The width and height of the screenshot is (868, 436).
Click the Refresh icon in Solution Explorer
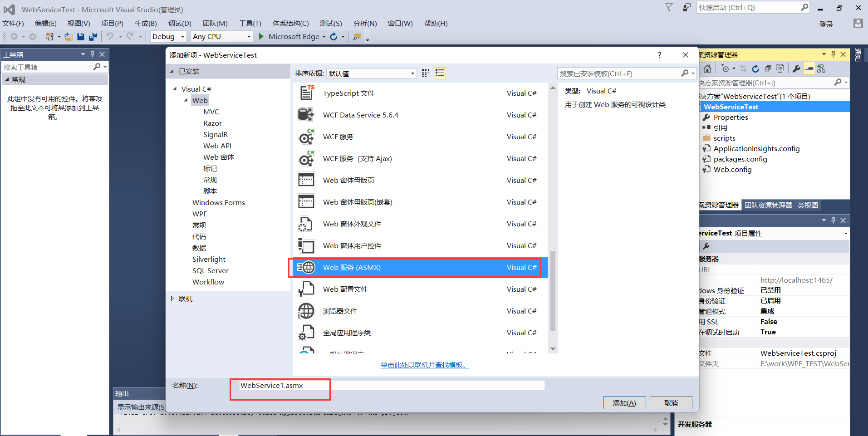pos(755,69)
